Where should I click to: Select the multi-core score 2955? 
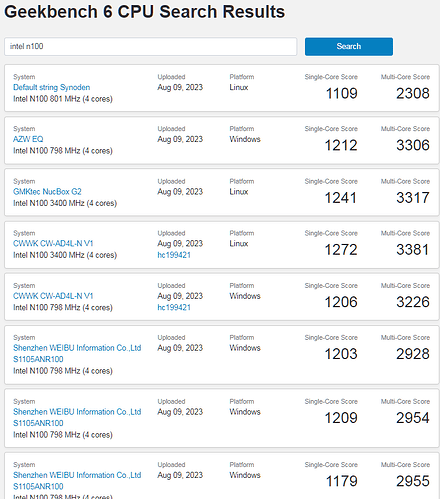click(413, 481)
